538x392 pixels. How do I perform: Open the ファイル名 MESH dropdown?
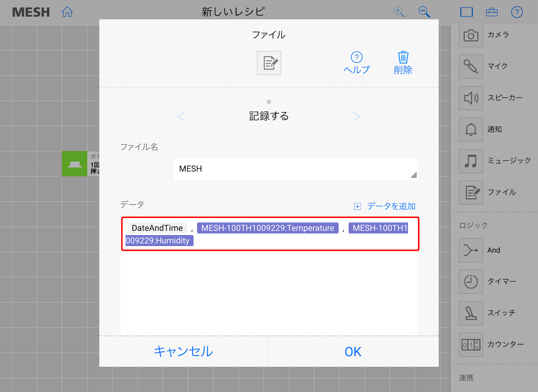click(296, 169)
